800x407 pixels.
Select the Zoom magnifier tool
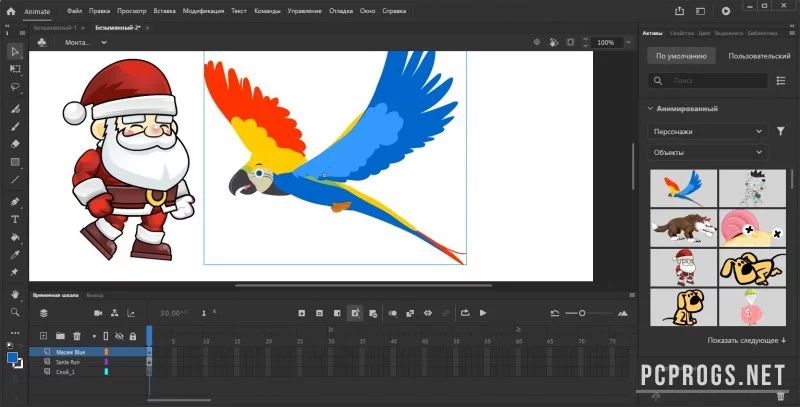pyautogui.click(x=15, y=312)
